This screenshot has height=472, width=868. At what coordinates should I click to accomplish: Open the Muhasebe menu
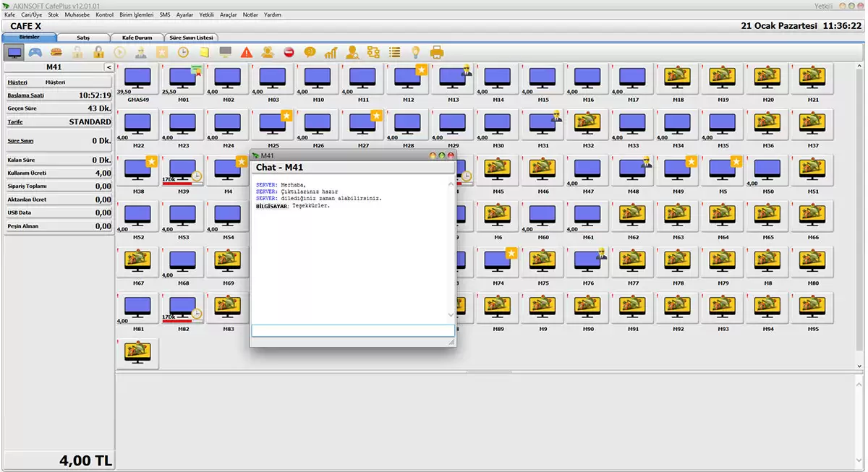pos(77,14)
